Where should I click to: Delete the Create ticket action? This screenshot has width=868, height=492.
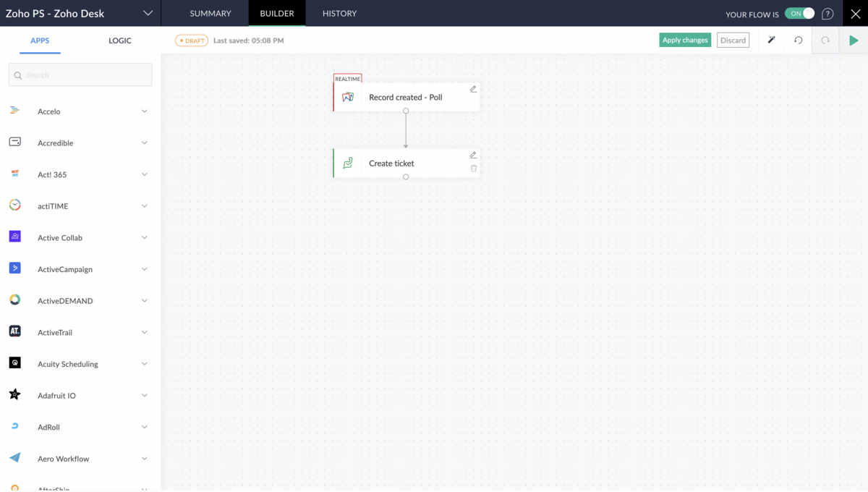point(474,169)
